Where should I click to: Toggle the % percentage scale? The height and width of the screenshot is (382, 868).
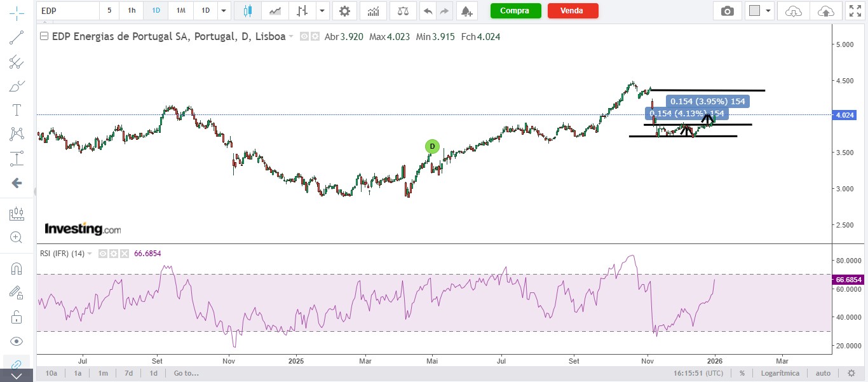coord(742,373)
